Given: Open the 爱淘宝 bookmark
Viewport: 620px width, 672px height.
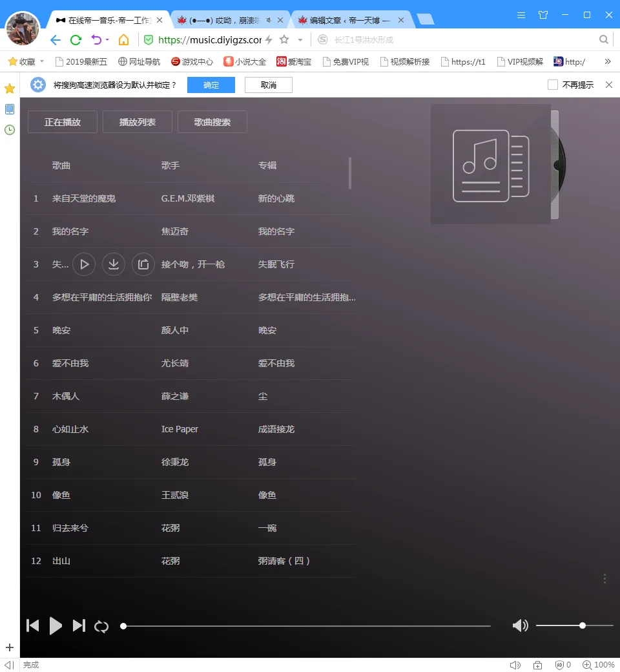Looking at the screenshot, I should point(294,62).
